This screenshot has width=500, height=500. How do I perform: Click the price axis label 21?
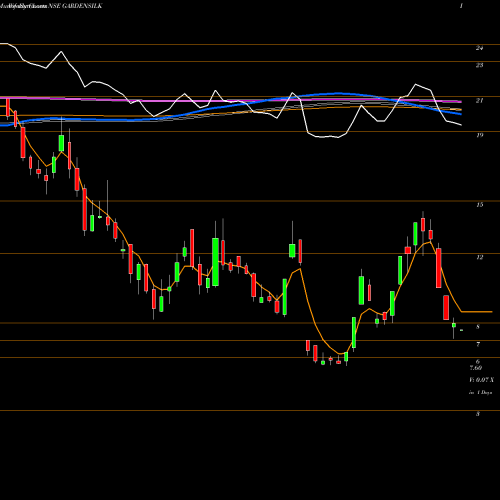pyautogui.click(x=479, y=100)
